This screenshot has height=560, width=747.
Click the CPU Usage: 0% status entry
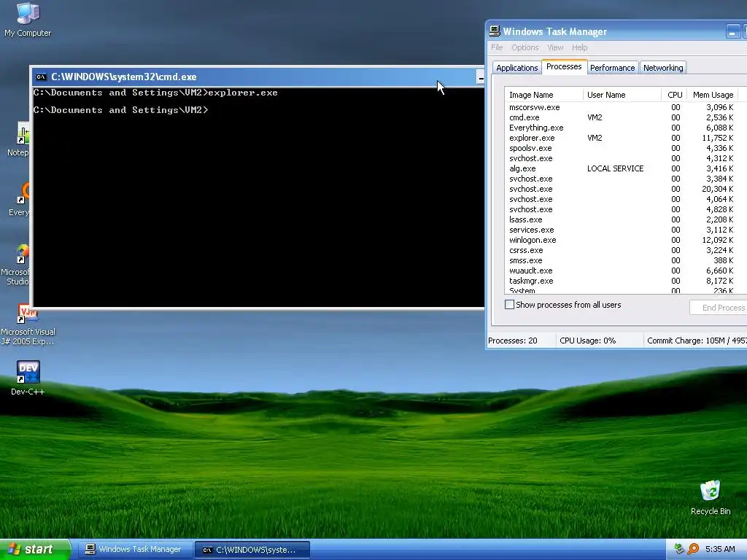click(599, 341)
